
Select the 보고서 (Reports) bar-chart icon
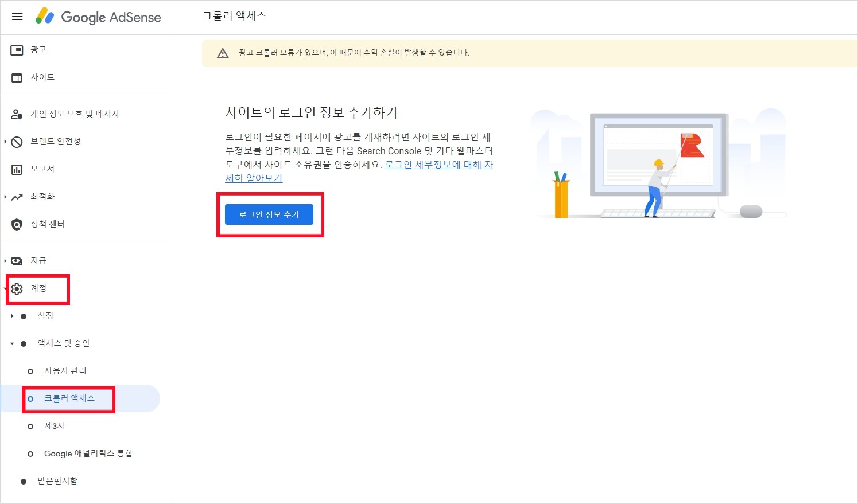(17, 169)
